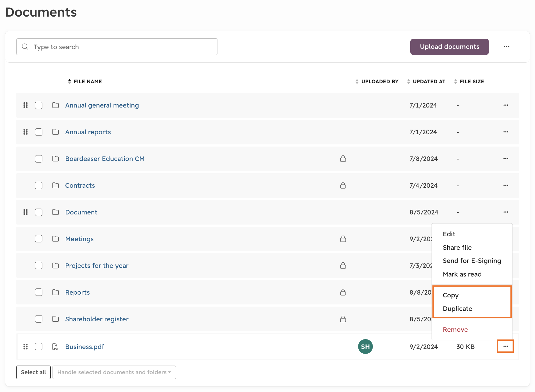Image resolution: width=535 pixels, height=392 pixels.
Task: Open more options for Boardeaser Education CM
Action: coord(506,159)
